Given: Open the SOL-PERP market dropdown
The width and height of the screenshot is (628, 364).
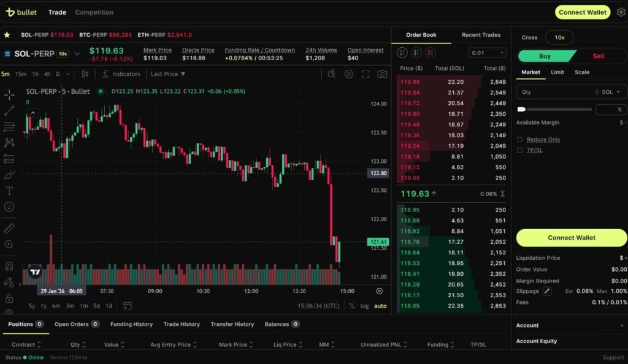Looking at the screenshot, I should 77,54.
